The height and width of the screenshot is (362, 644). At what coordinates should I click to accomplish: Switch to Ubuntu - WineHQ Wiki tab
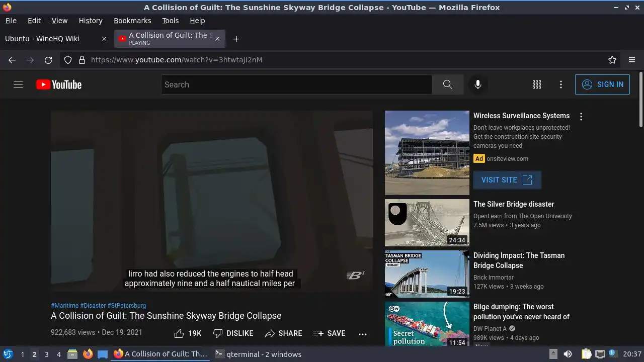point(55,39)
